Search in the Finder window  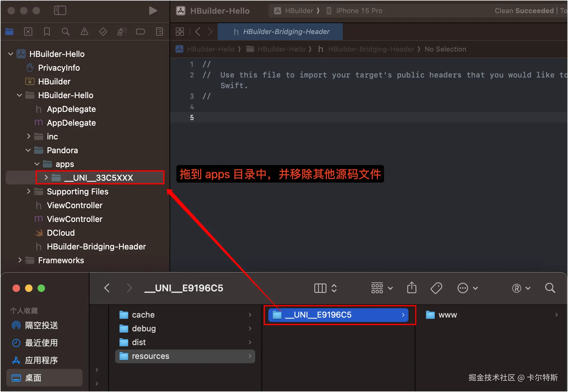(x=550, y=288)
